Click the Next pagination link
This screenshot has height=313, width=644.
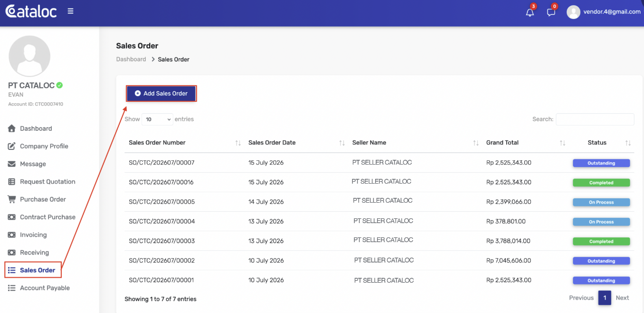tap(622, 298)
